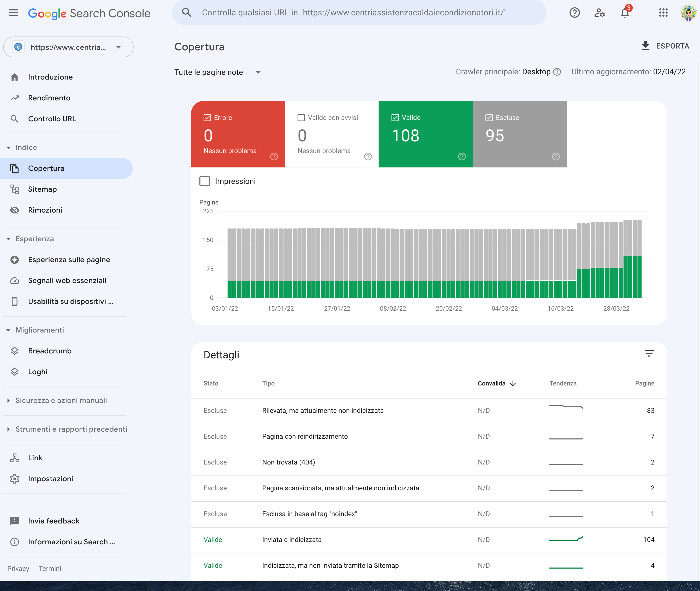Collapse the Esperienza section
Screen dimensions: 700x591
click(8, 239)
